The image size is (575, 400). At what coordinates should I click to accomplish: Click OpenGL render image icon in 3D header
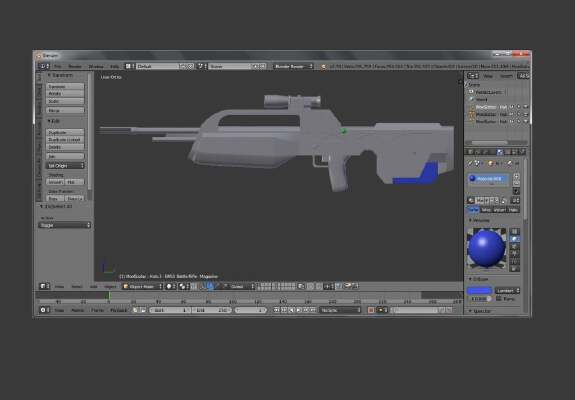tap(347, 286)
